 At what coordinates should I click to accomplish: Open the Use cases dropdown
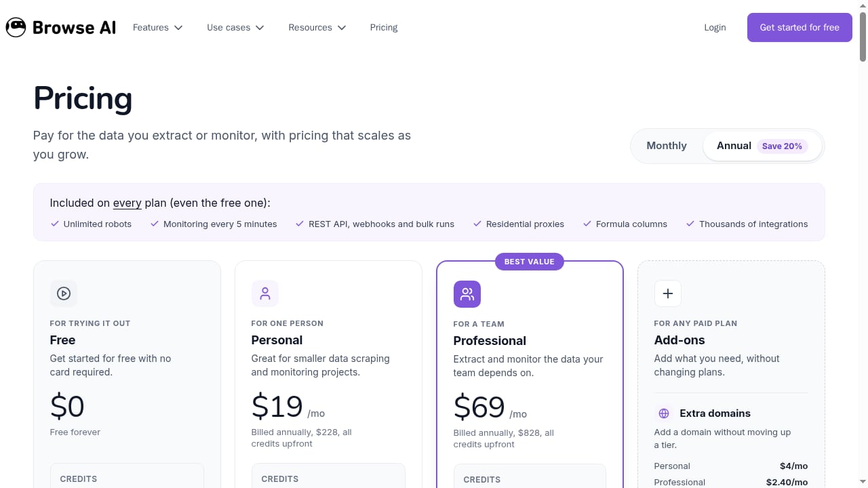(x=235, y=27)
